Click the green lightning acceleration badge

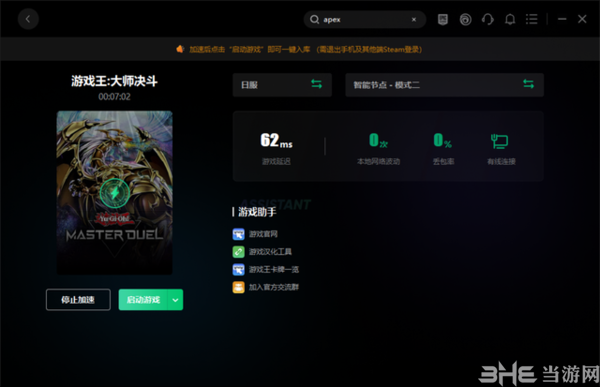click(114, 193)
